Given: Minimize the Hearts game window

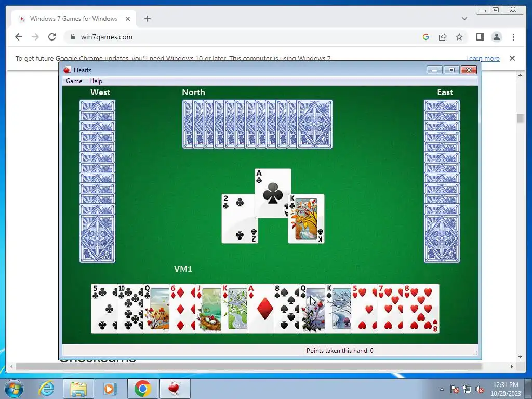Looking at the screenshot, I should click(434, 70).
